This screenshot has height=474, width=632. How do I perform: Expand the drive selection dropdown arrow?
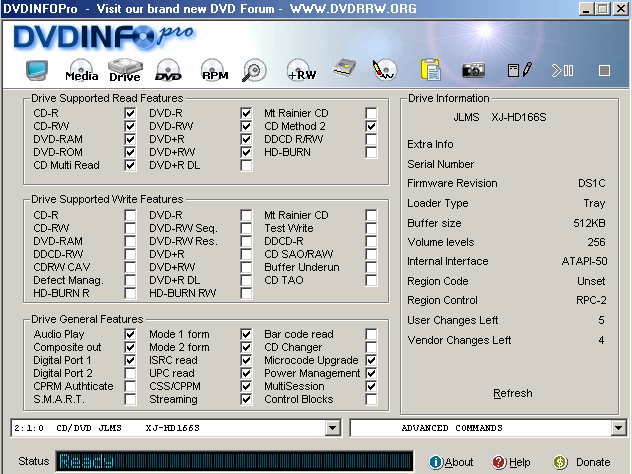333,428
